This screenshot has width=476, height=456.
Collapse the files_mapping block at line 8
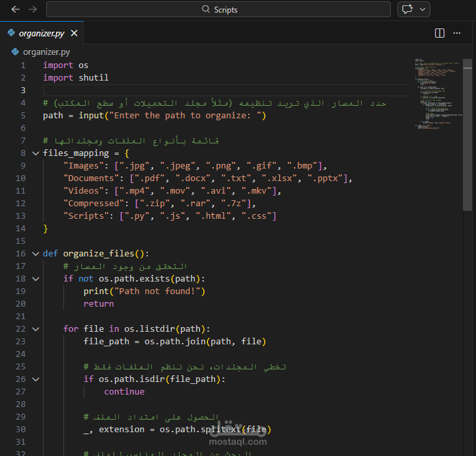[x=35, y=153]
